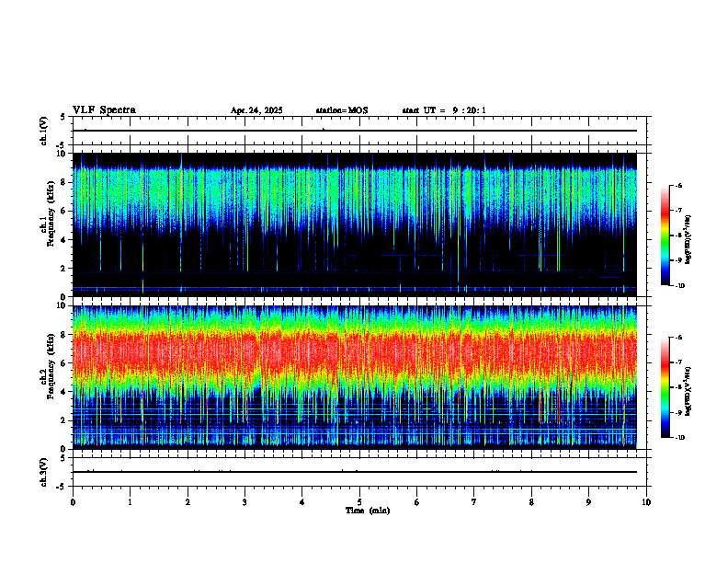Select the ch.2 "Frequency (kHz)" axis label

point(51,366)
